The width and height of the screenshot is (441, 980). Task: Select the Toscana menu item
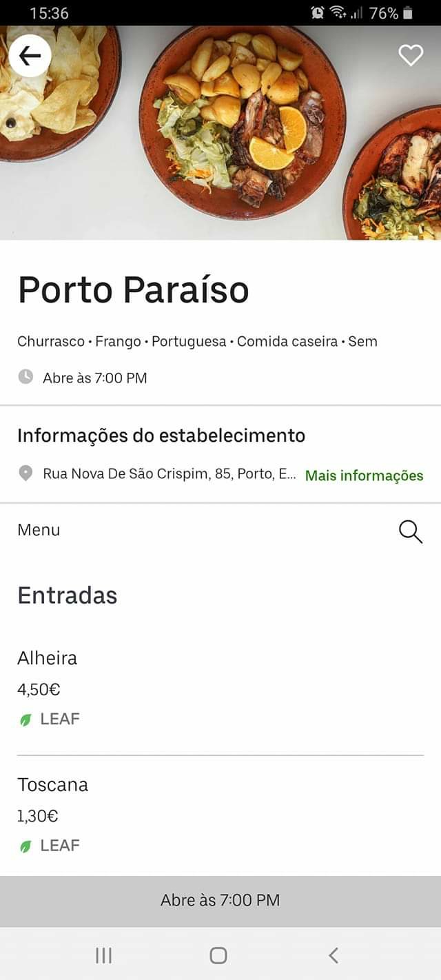[53, 785]
